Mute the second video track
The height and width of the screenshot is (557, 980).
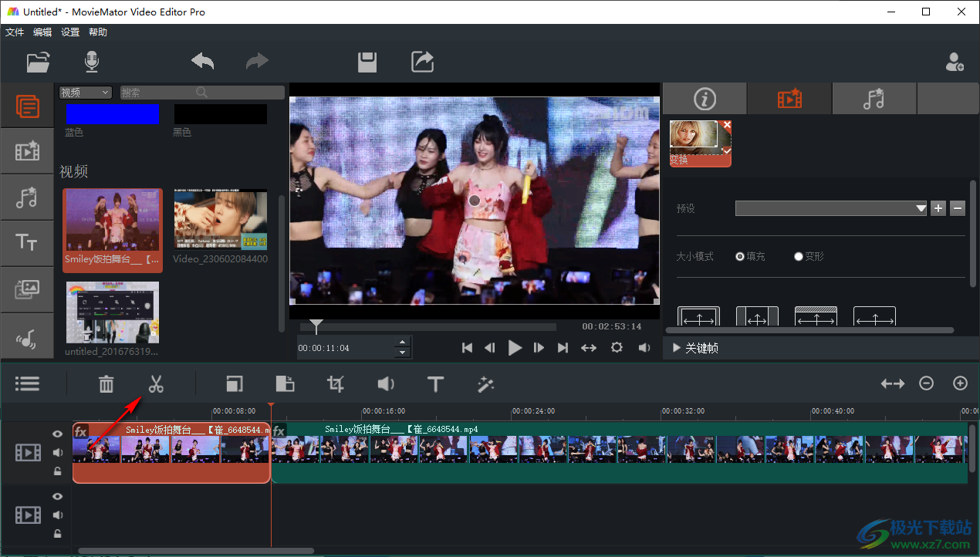coord(58,515)
